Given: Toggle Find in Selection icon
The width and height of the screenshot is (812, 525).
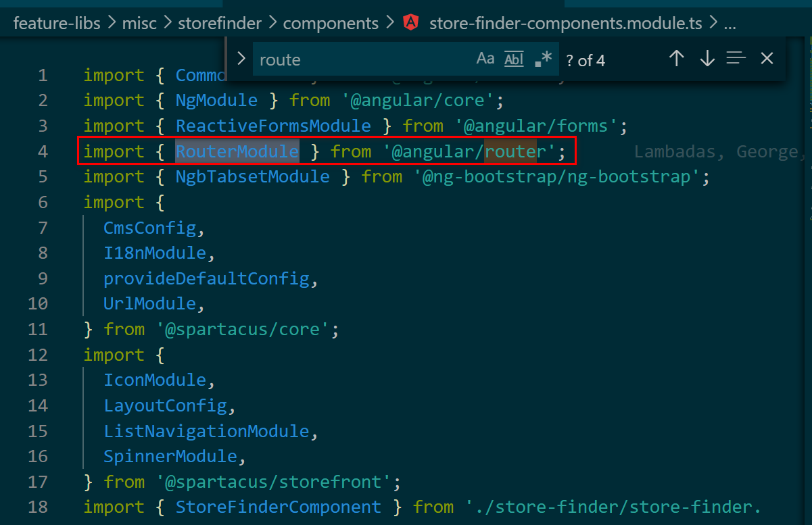Looking at the screenshot, I should click(736, 59).
